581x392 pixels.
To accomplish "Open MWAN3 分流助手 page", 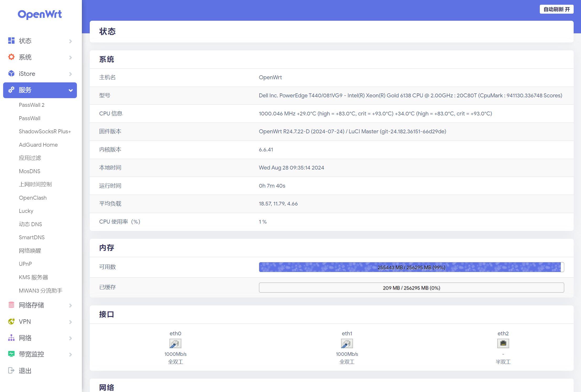I will coord(41,291).
